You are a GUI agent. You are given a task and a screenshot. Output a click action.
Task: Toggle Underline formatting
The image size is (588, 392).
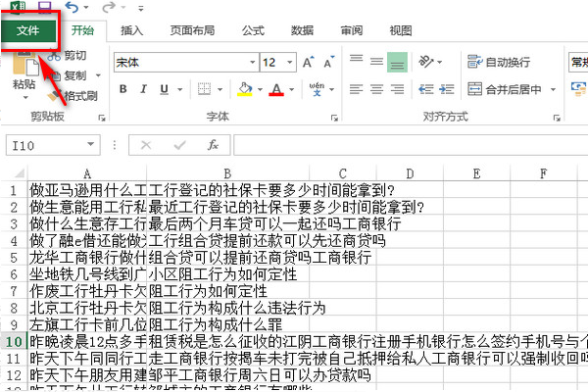point(165,89)
